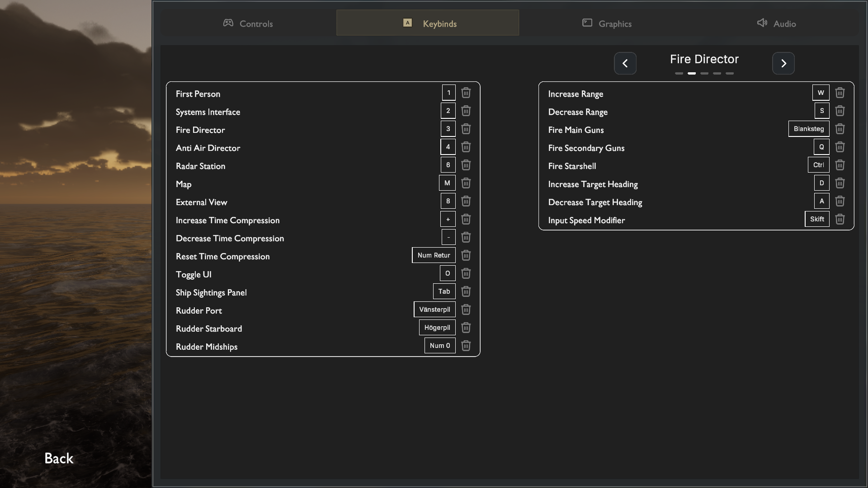Remove the Rudder Midships keybind
The image size is (868, 488).
466,346
